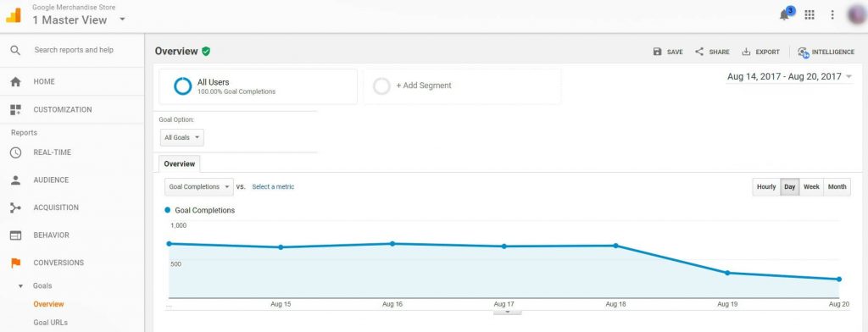Click the Google Analytics logo

(x=14, y=15)
